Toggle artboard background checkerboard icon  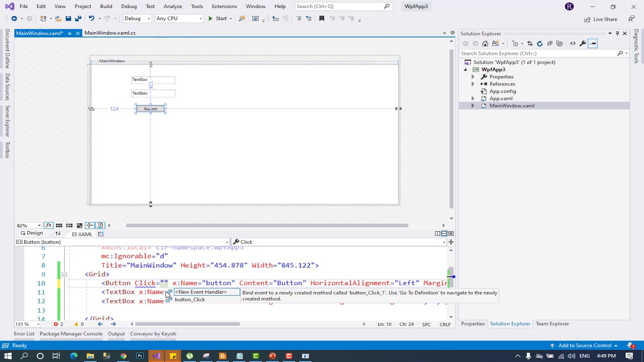[x=79, y=225]
